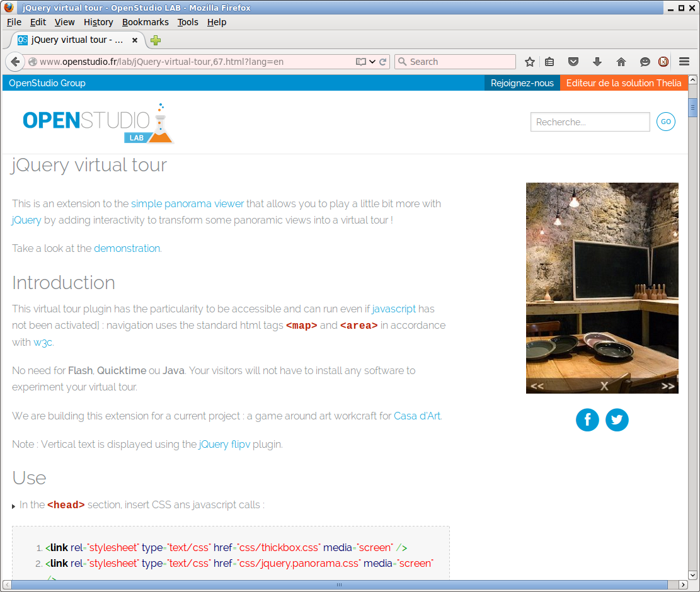
Task: Click the site identity globe icon
Action: click(33, 62)
